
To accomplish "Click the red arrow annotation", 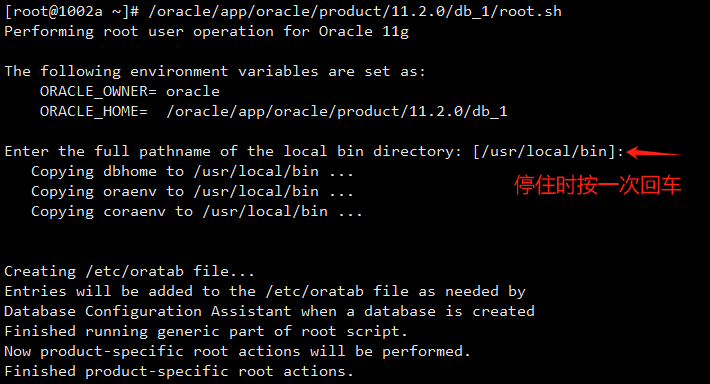I will point(653,153).
